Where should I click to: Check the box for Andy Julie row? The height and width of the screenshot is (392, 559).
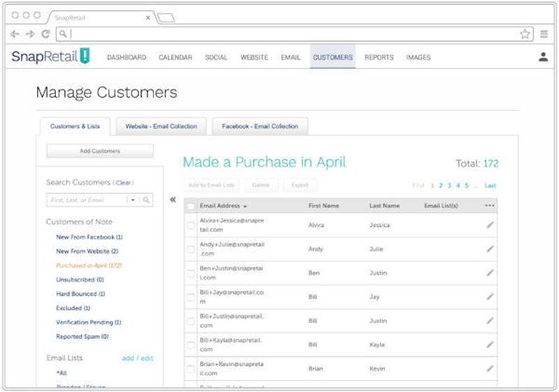191,249
